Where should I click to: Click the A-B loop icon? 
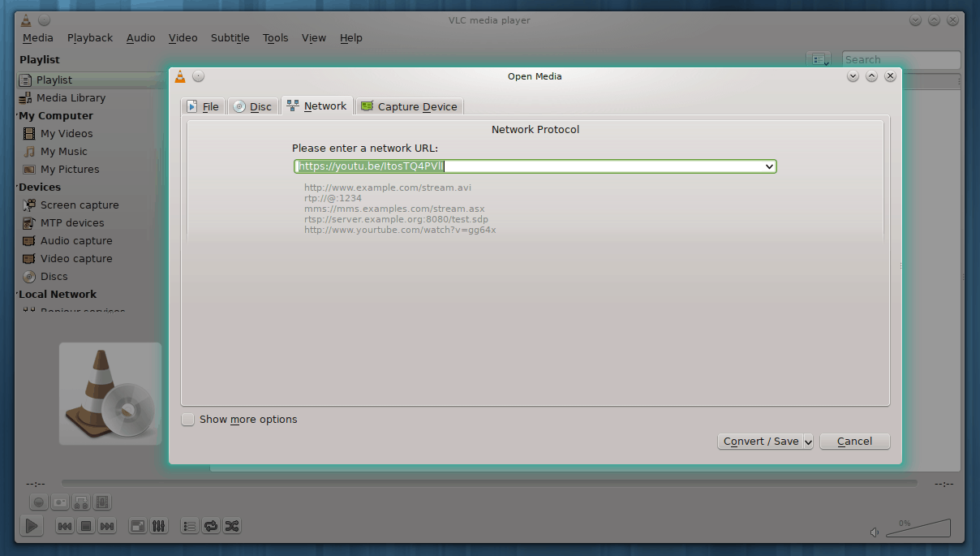(x=81, y=502)
